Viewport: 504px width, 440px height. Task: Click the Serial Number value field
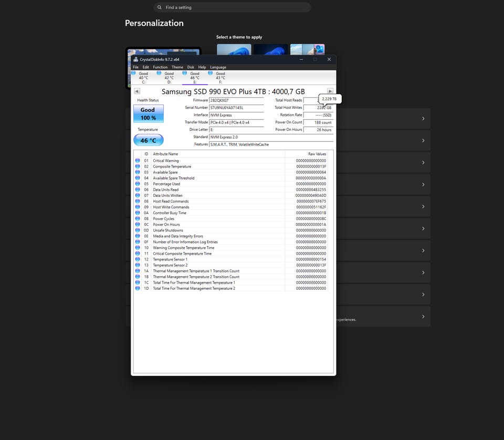[236, 108]
